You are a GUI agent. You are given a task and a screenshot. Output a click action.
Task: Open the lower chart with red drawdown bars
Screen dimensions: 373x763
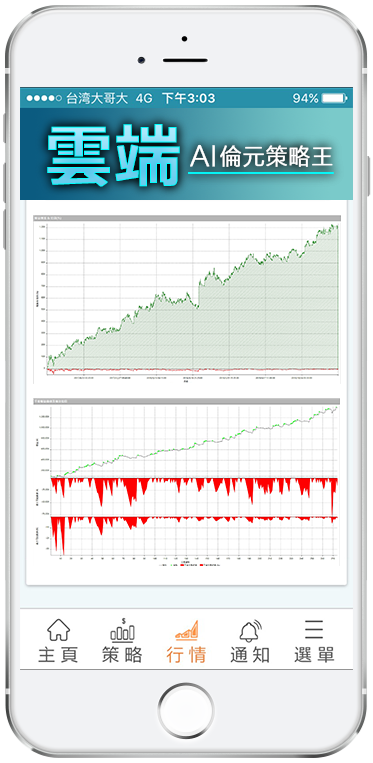[187, 482]
